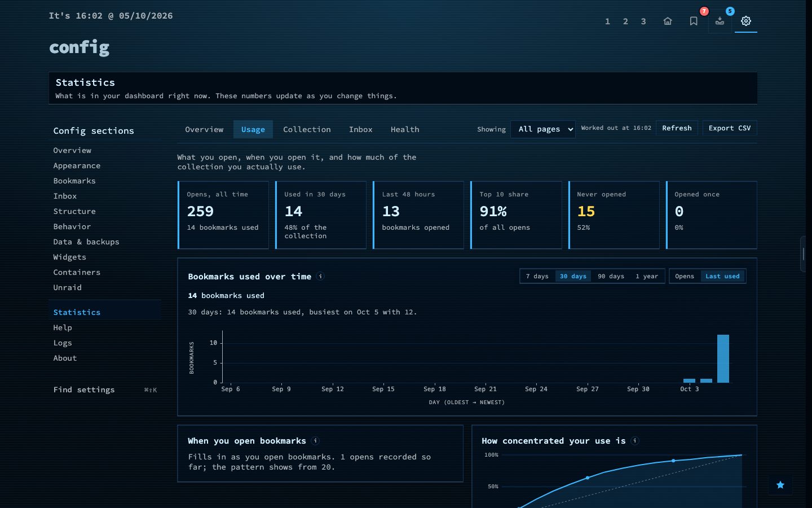Click the Opens, all time stat card
Viewport: 812px width, 508px height.
(x=223, y=215)
